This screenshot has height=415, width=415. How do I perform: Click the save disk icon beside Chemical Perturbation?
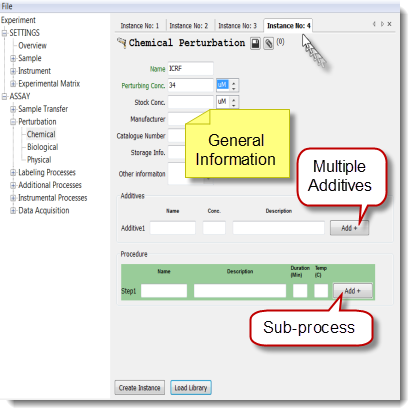click(x=255, y=44)
